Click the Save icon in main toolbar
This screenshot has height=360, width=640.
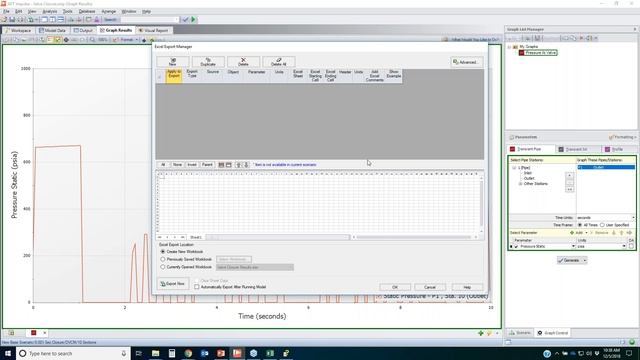pos(12,20)
